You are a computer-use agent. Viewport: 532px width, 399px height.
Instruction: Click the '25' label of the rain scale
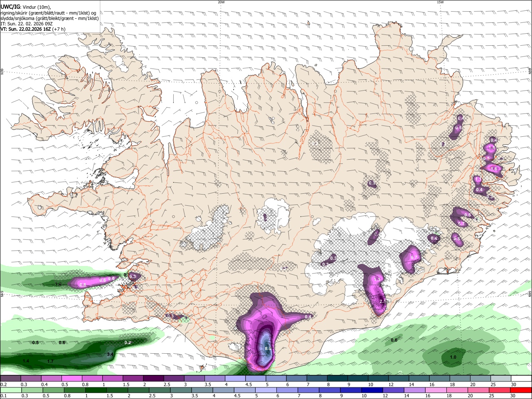coord(492,396)
